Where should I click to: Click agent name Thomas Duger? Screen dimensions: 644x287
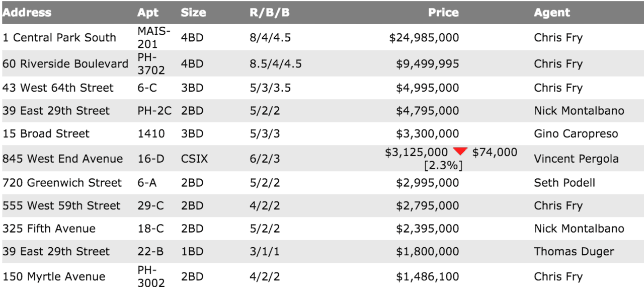coord(574,252)
